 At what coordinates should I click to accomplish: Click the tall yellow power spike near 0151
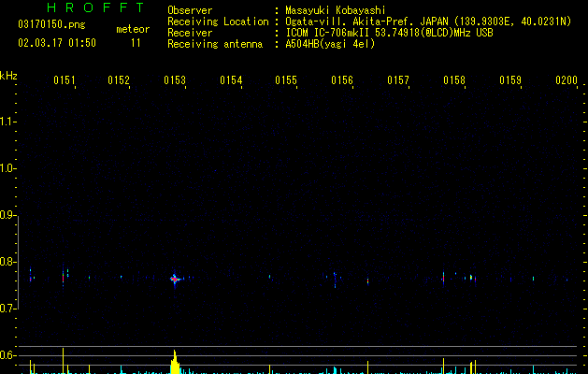click(63, 361)
